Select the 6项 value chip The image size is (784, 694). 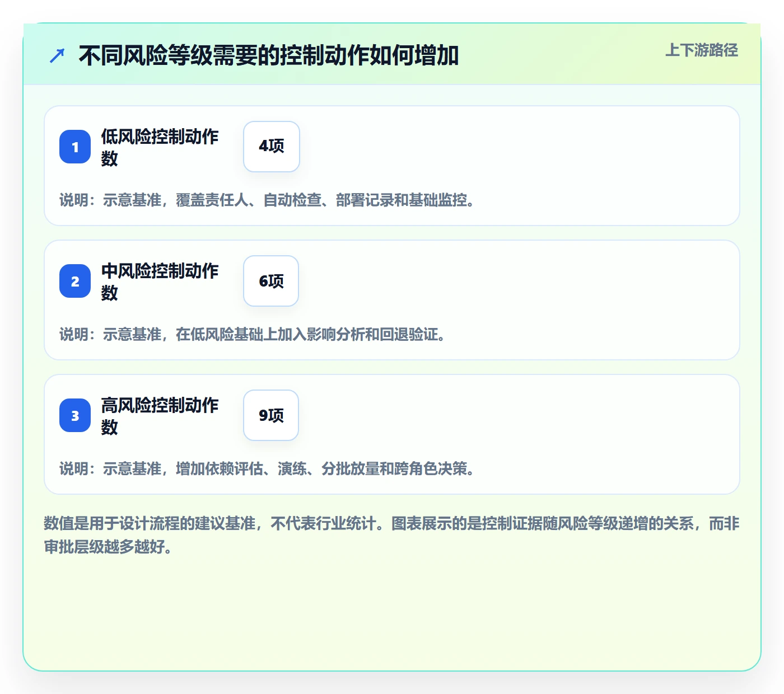[271, 281]
